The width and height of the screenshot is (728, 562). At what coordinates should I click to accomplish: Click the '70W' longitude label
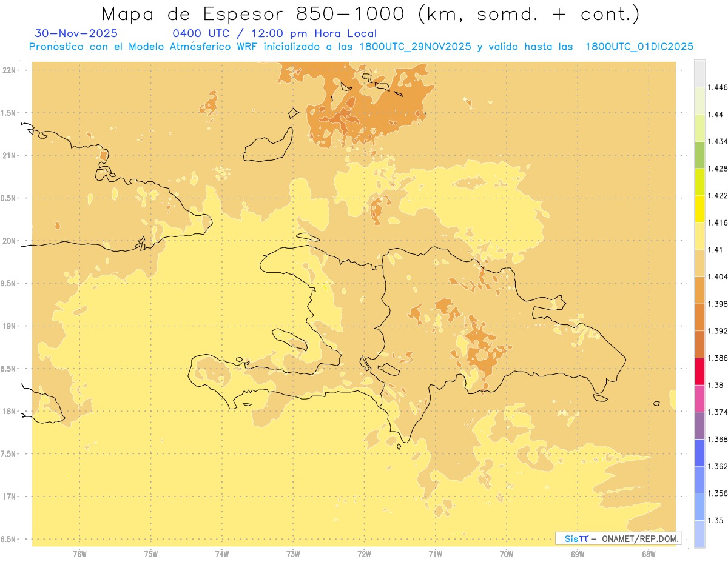coord(507,554)
